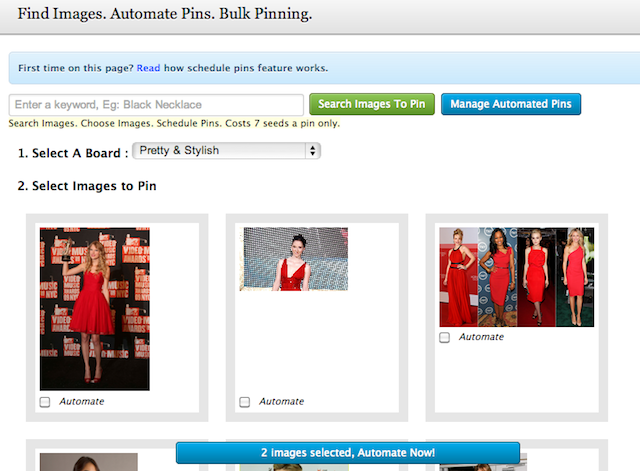This screenshot has height=471, width=640.
Task: Tick the Automate checkbox under the four-dress image
Action: pos(445,338)
